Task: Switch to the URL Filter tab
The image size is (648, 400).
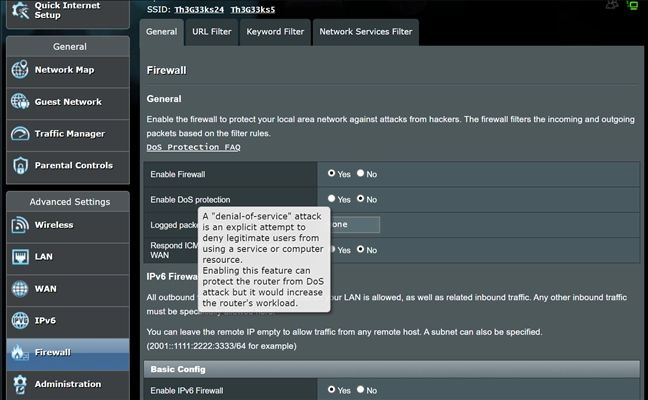Action: point(212,32)
